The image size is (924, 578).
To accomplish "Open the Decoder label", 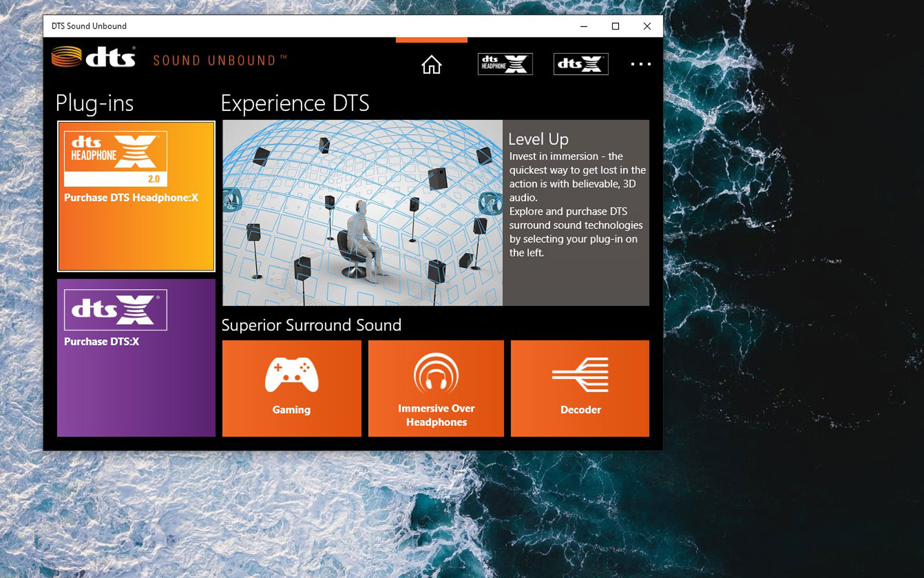I will 580,410.
